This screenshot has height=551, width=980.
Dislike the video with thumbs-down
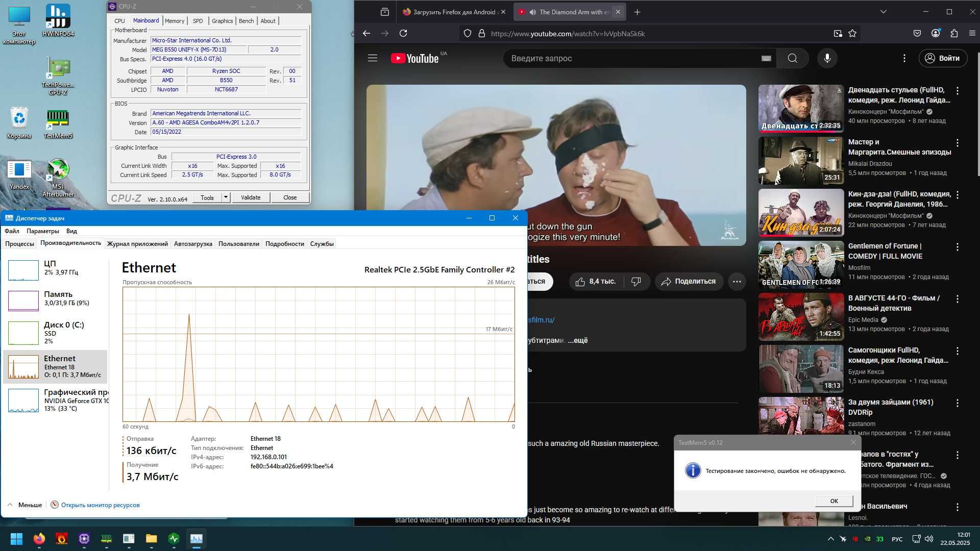tap(636, 282)
